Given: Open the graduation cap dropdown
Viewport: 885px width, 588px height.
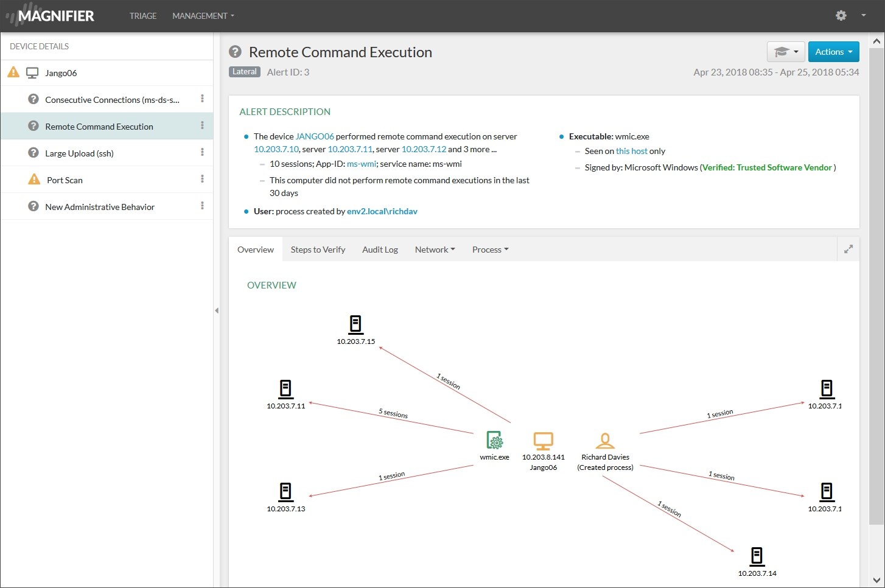Looking at the screenshot, I should click(x=786, y=52).
